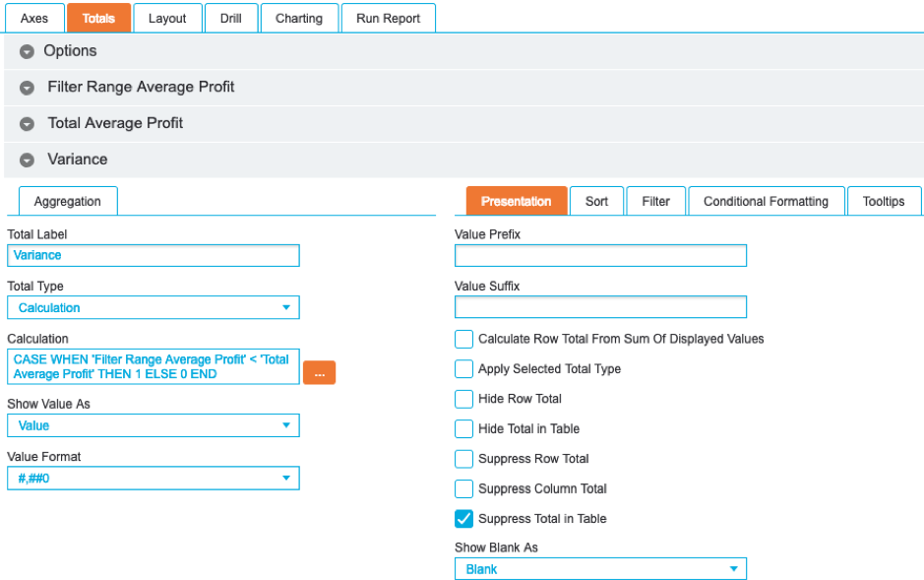This screenshot has width=924, height=580.
Task: Click the Total Label input field
Action: (x=154, y=255)
